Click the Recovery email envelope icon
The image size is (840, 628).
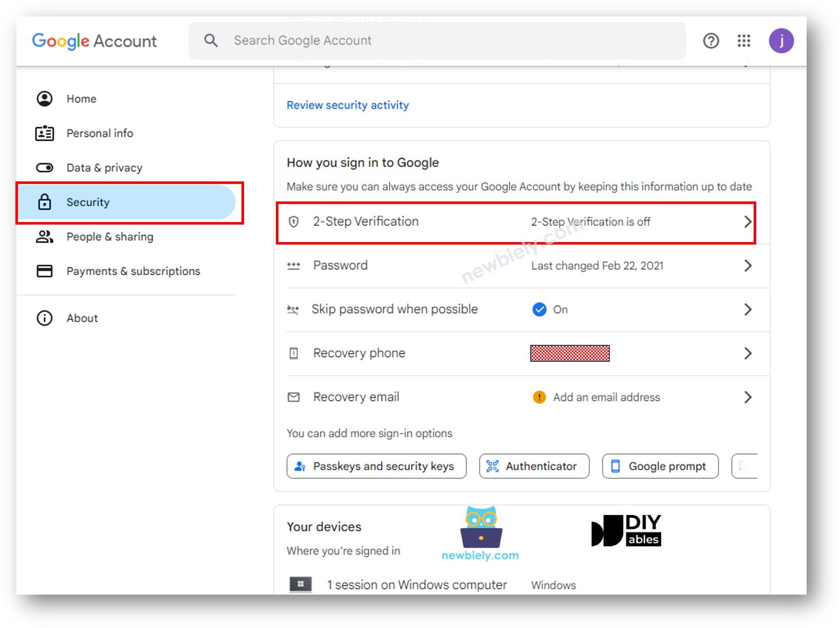point(293,397)
